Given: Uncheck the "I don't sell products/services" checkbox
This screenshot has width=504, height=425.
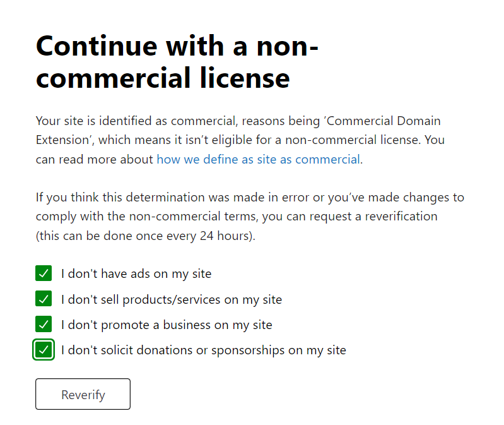Looking at the screenshot, I should click(44, 299).
